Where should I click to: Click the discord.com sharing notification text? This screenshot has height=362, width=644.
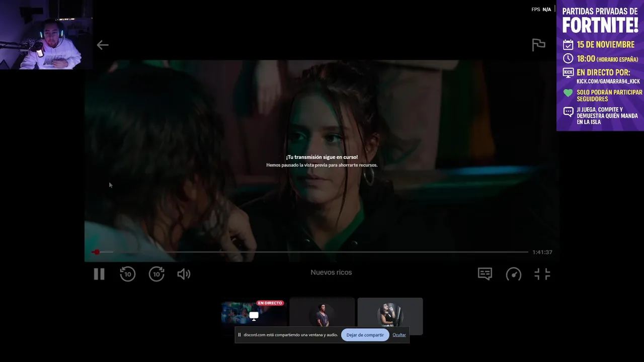291,335
